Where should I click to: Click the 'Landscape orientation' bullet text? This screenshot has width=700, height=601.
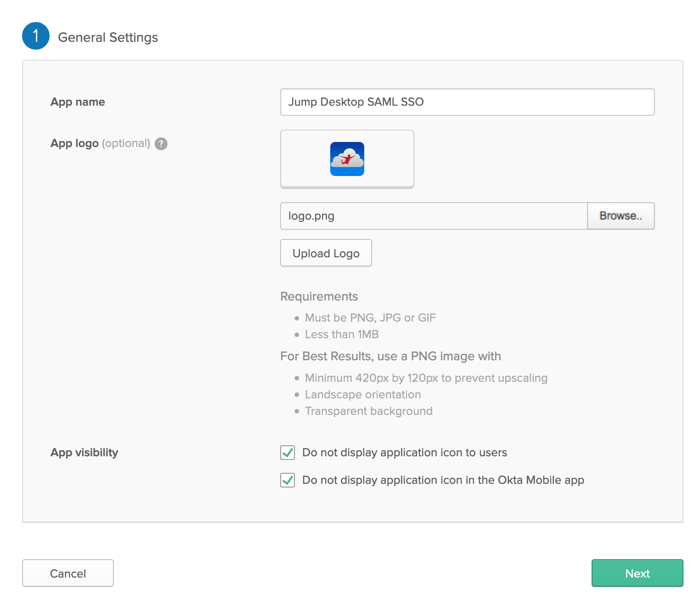point(363,395)
